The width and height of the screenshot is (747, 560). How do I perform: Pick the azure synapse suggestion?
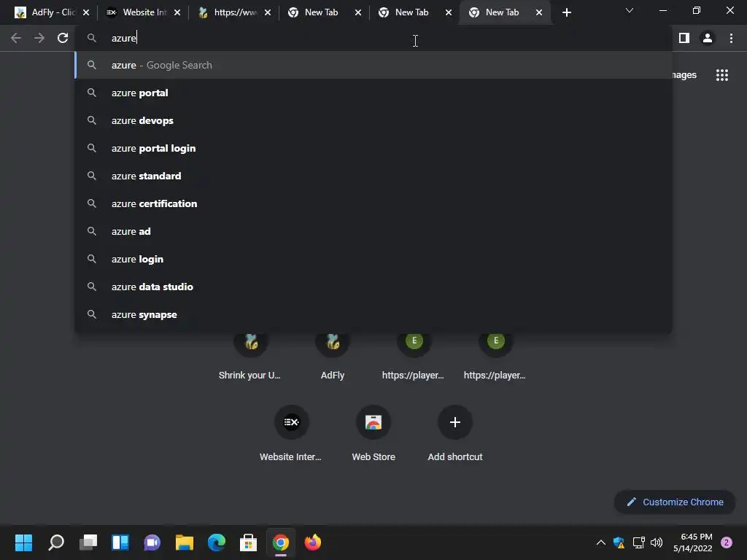pos(373,315)
